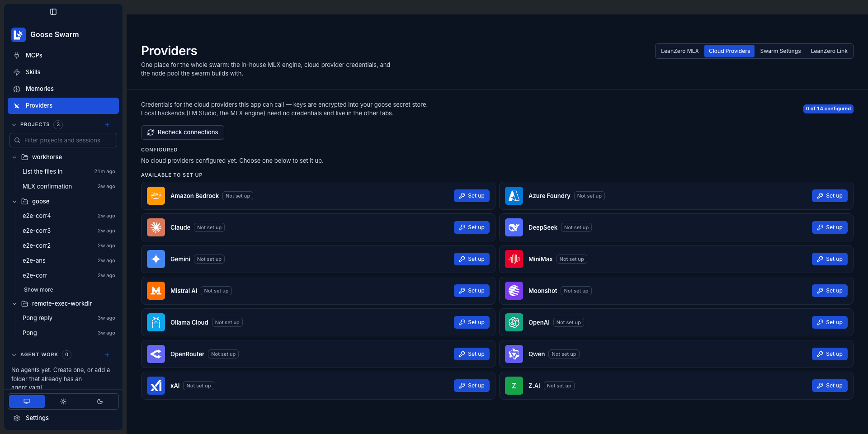This screenshot has width=868, height=434.
Task: Collapse the workhorse project folder
Action: point(14,157)
